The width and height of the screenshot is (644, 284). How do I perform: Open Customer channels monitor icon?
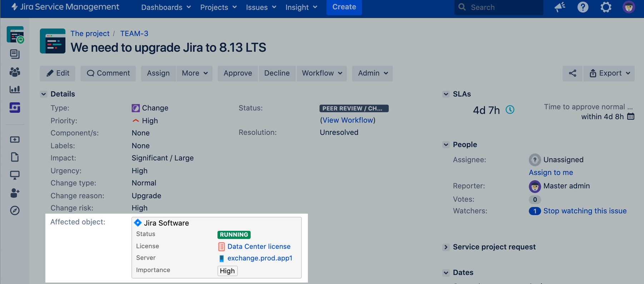pyautogui.click(x=15, y=175)
